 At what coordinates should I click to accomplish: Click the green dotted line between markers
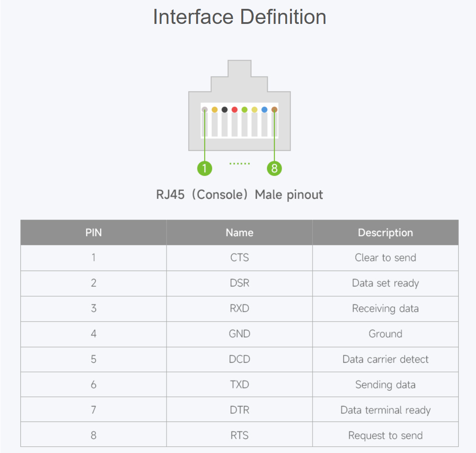pyautogui.click(x=240, y=164)
